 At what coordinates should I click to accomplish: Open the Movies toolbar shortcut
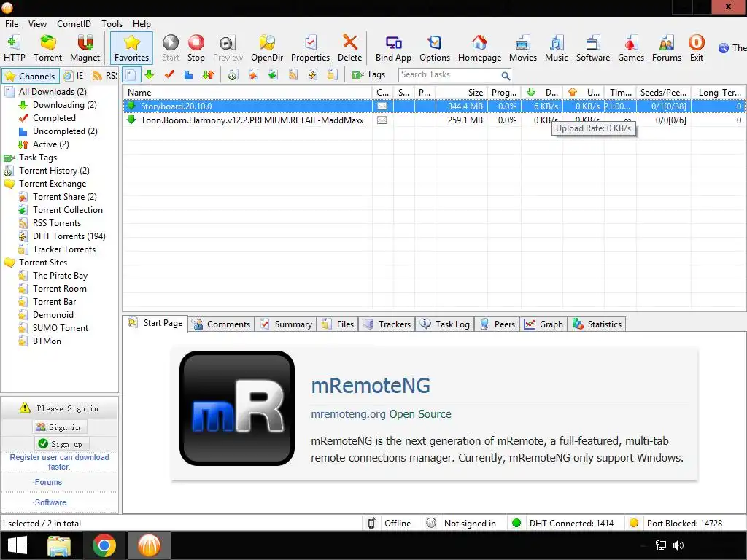point(522,48)
